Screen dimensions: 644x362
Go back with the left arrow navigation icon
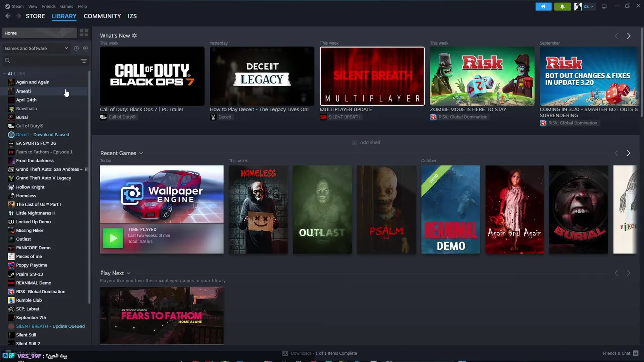click(8, 16)
